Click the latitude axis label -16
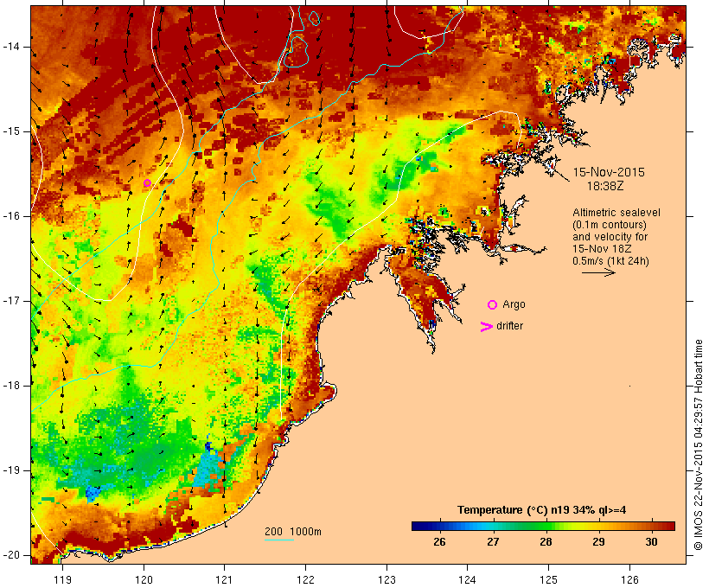 click(x=11, y=216)
